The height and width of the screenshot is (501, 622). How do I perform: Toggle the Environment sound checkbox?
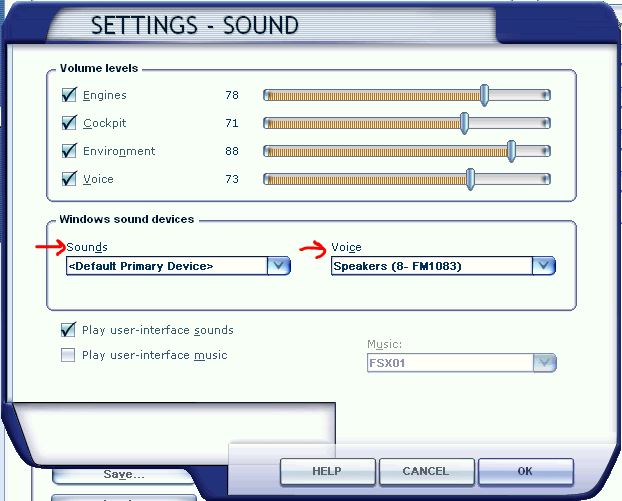(69, 151)
